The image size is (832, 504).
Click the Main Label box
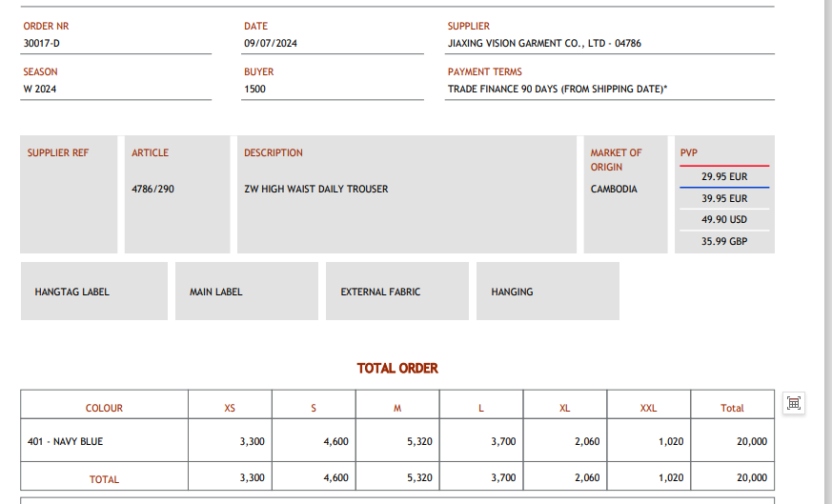pyautogui.click(x=246, y=292)
